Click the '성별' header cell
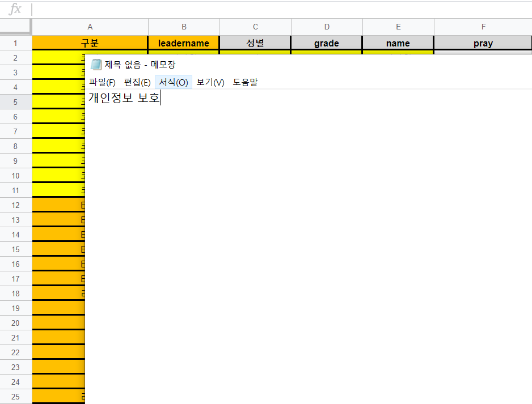 click(x=255, y=43)
